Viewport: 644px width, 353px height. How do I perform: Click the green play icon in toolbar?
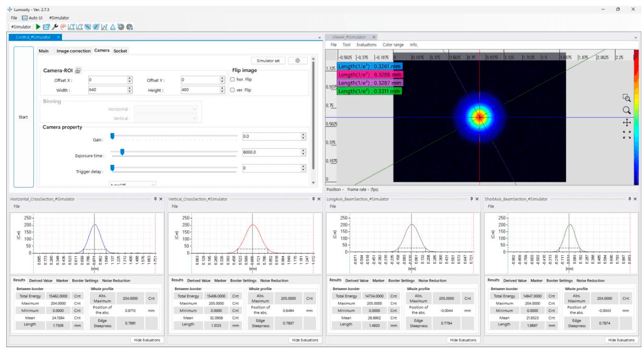38,26
